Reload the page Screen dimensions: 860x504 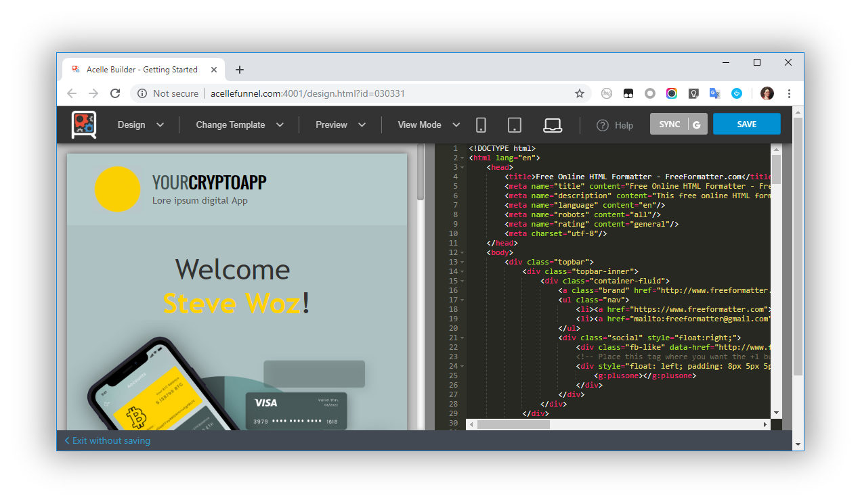[x=115, y=93]
